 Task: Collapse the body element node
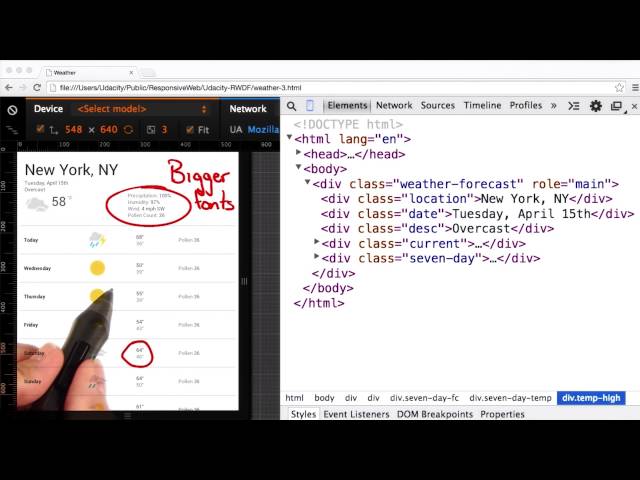point(298,167)
